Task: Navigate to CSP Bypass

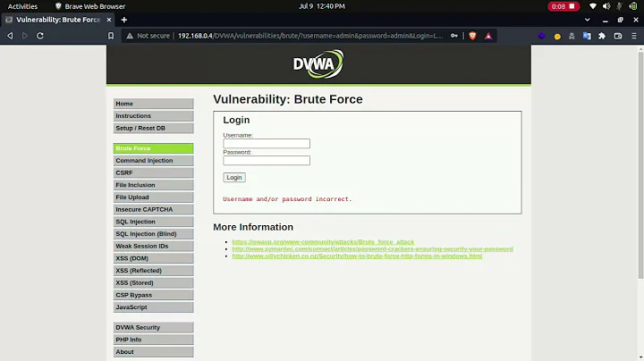Action: (153, 295)
